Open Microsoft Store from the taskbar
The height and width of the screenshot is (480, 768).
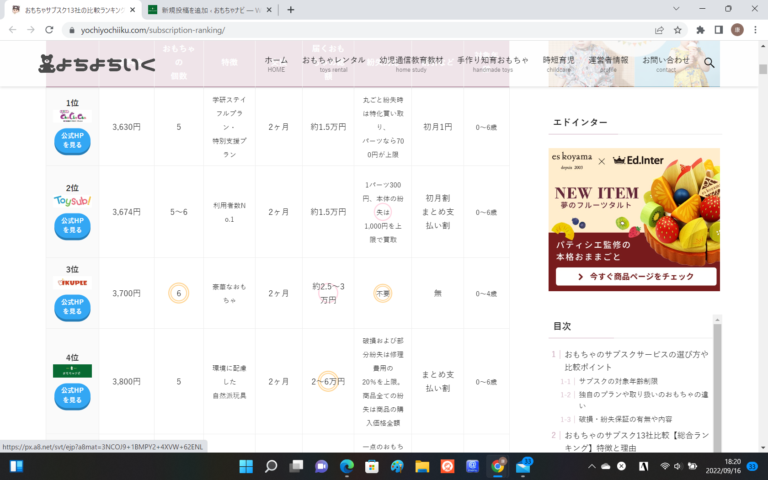click(372, 466)
